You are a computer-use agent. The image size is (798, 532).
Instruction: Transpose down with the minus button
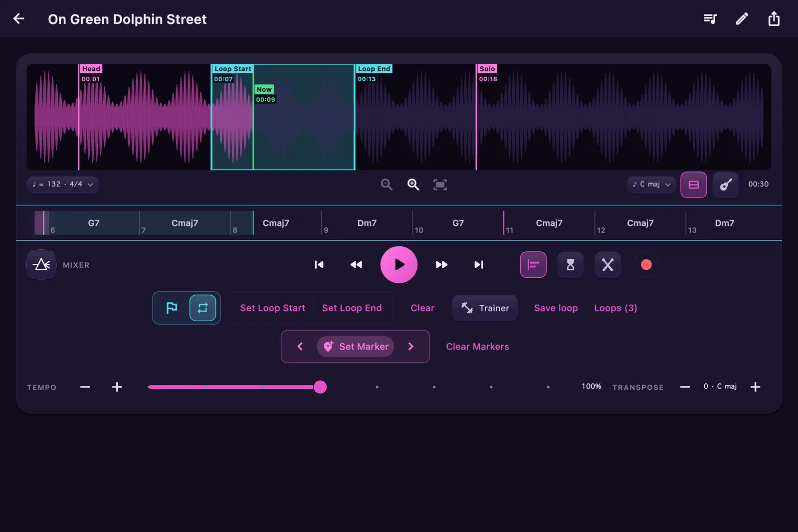[685, 387]
